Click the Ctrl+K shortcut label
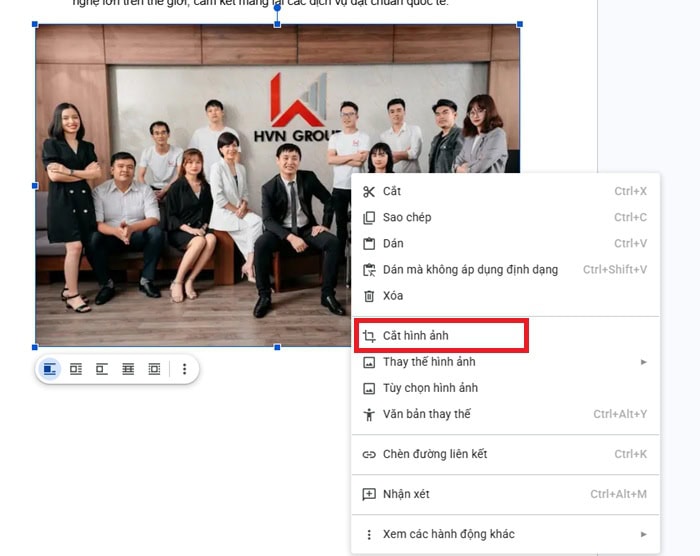Screen dimensions: 700x556 [630, 454]
